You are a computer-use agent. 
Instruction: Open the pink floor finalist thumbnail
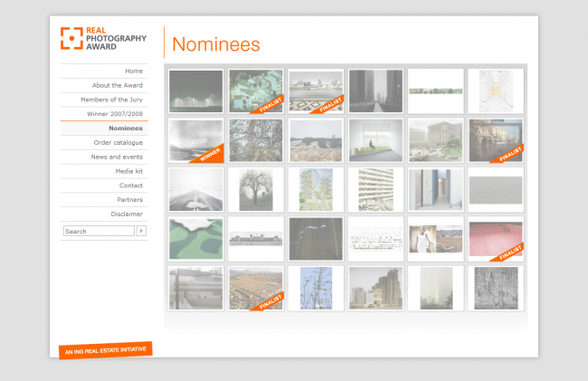pos(496,239)
